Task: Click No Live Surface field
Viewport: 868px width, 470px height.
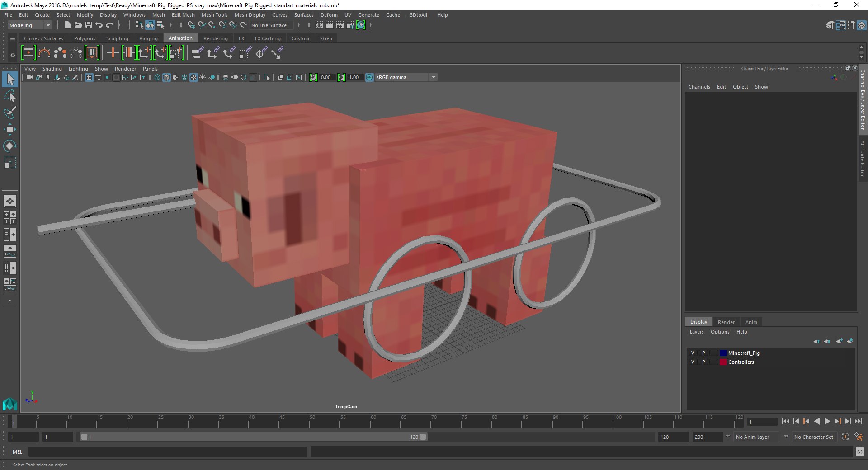Action: [271, 25]
